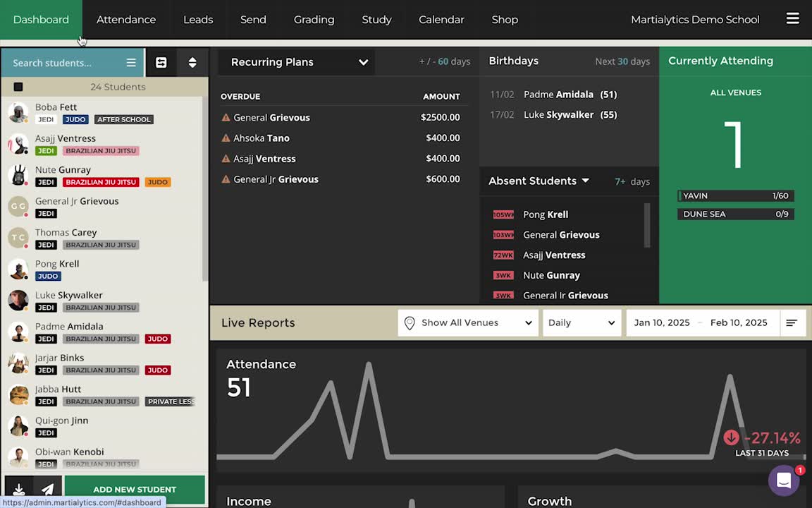Click Boba Fett's avatar
Image resolution: width=812 pixels, height=508 pixels.
18,112
